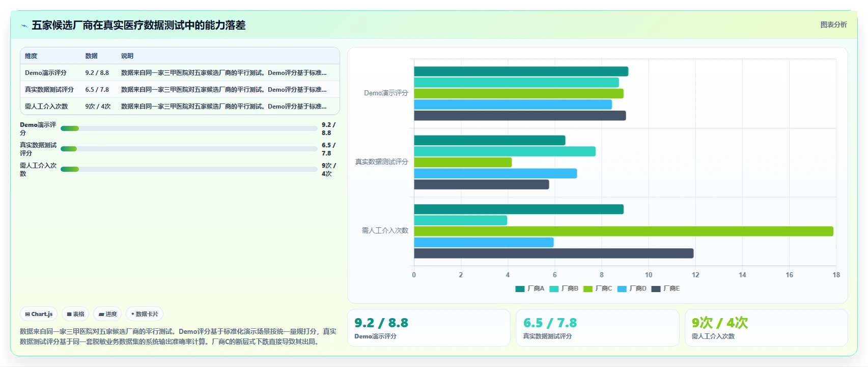Click the title icon beside 五家候选厂商
Image resolution: width=868 pixels, height=367 pixels.
pos(24,25)
